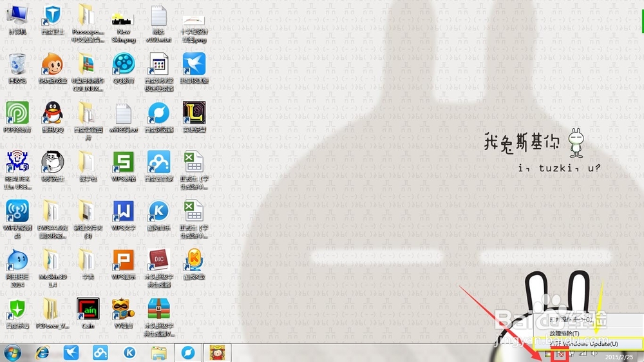This screenshot has height=362, width=644.
Task: Launch the orange monkey game box icon
Action: tap(53, 68)
